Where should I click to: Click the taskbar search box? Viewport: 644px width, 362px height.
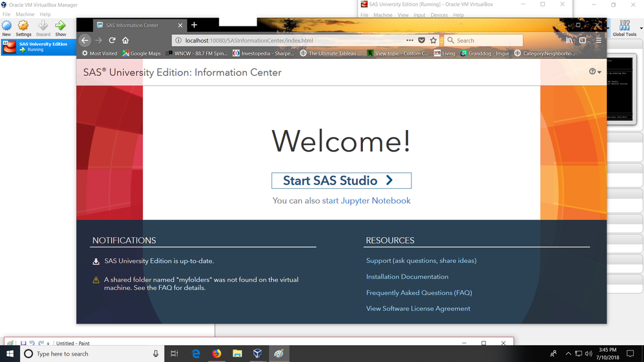[92, 354]
